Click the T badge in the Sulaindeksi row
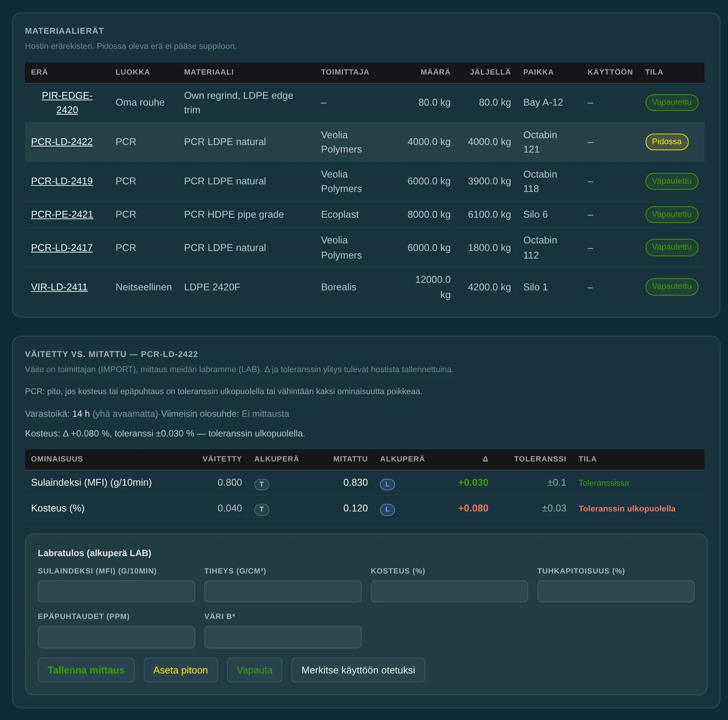Viewport: 728px width, 720px height. tap(262, 484)
